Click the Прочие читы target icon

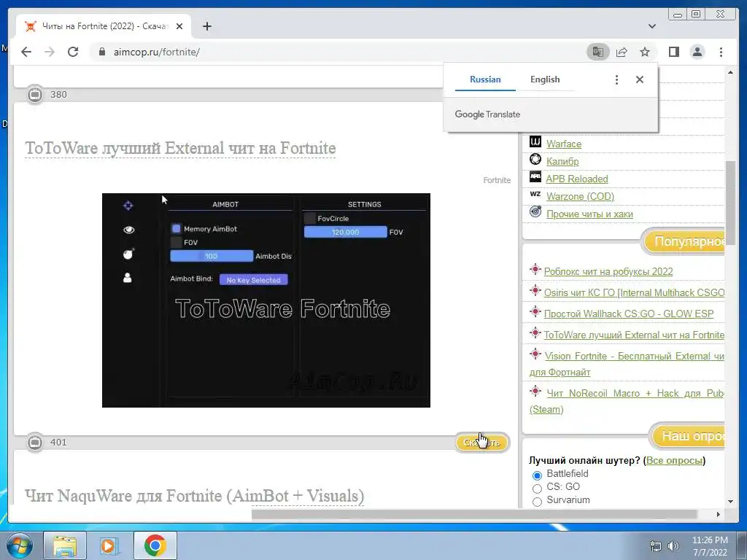coord(535,211)
